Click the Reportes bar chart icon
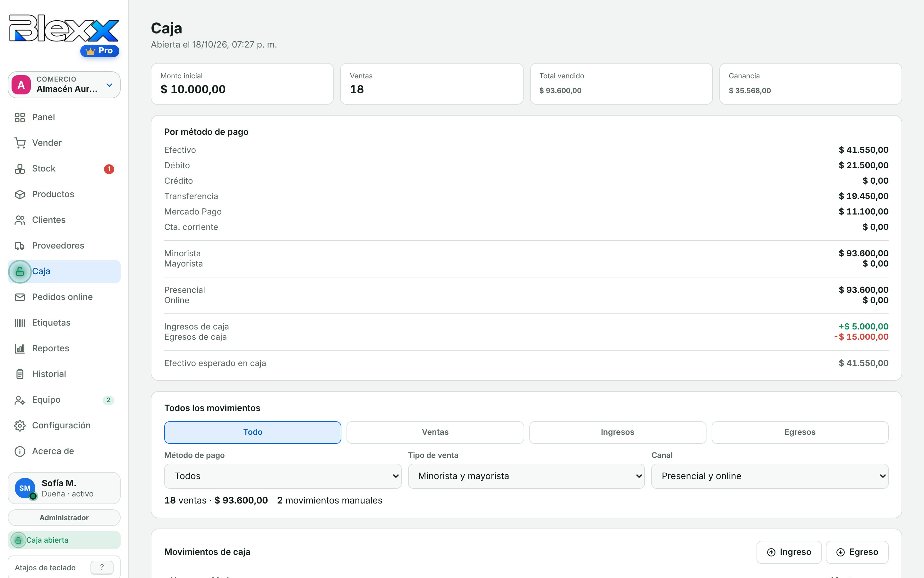The width and height of the screenshot is (924, 578). click(20, 349)
